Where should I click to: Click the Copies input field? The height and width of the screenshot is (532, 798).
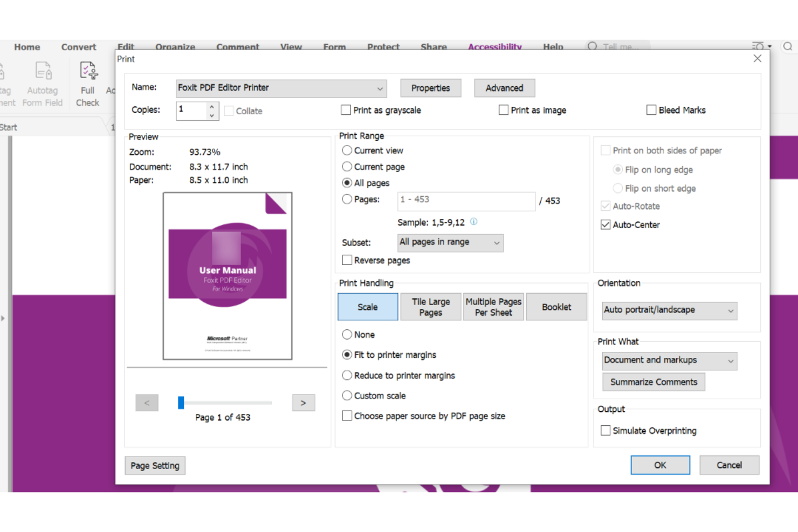pyautogui.click(x=191, y=110)
